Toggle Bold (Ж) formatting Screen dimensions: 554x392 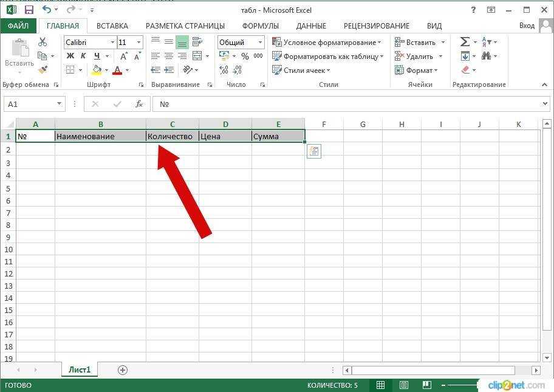[x=70, y=56]
